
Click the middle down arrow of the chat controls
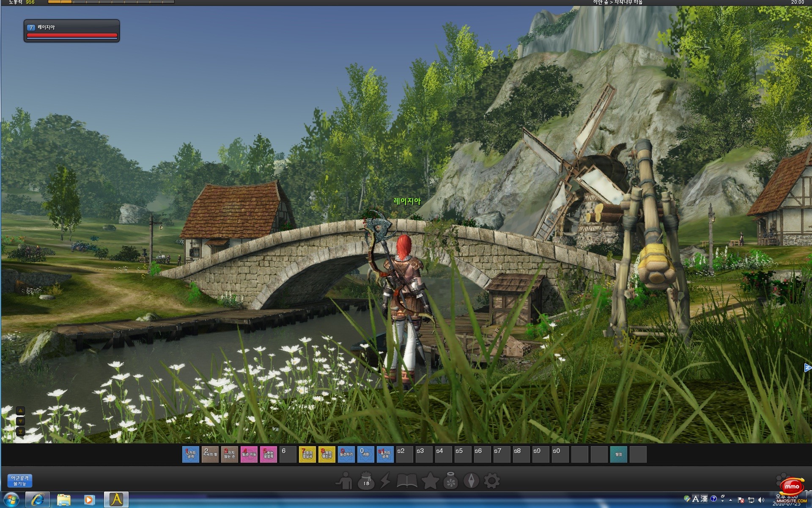click(x=20, y=421)
